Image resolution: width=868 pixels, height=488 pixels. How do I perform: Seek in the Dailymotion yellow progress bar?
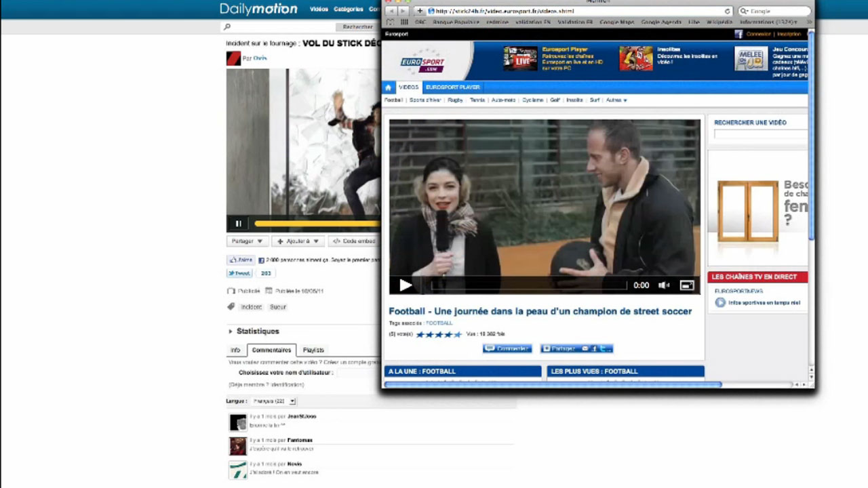pos(317,224)
